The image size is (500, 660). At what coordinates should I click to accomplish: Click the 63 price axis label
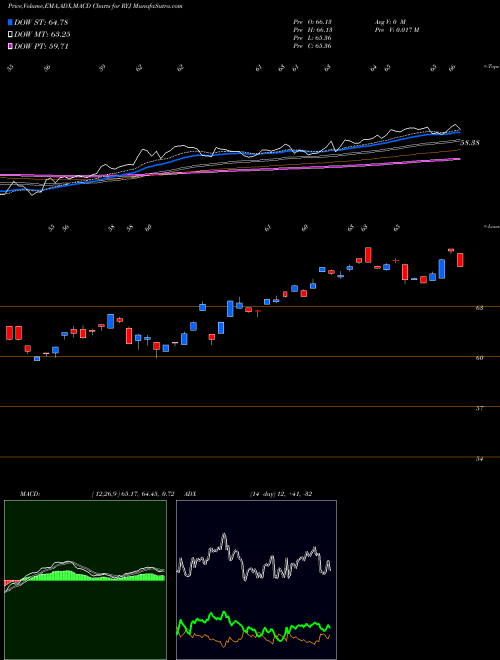tap(479, 308)
